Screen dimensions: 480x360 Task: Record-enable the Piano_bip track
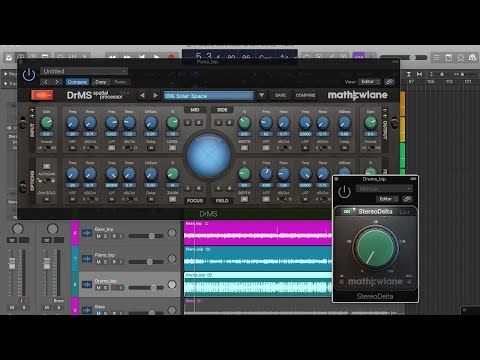tap(114, 262)
